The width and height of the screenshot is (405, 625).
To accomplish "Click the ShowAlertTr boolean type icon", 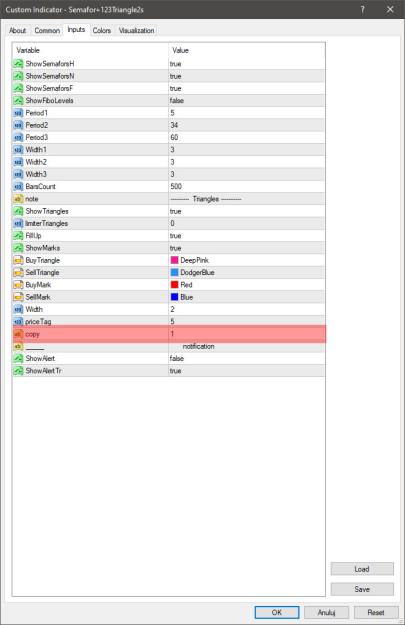I will [18, 371].
